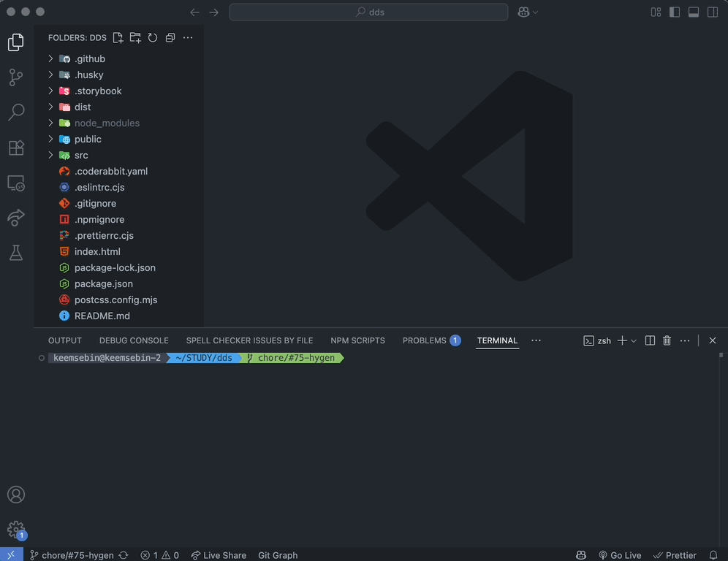
Task: Switch to the PROBLEMS tab
Action: coord(431,340)
